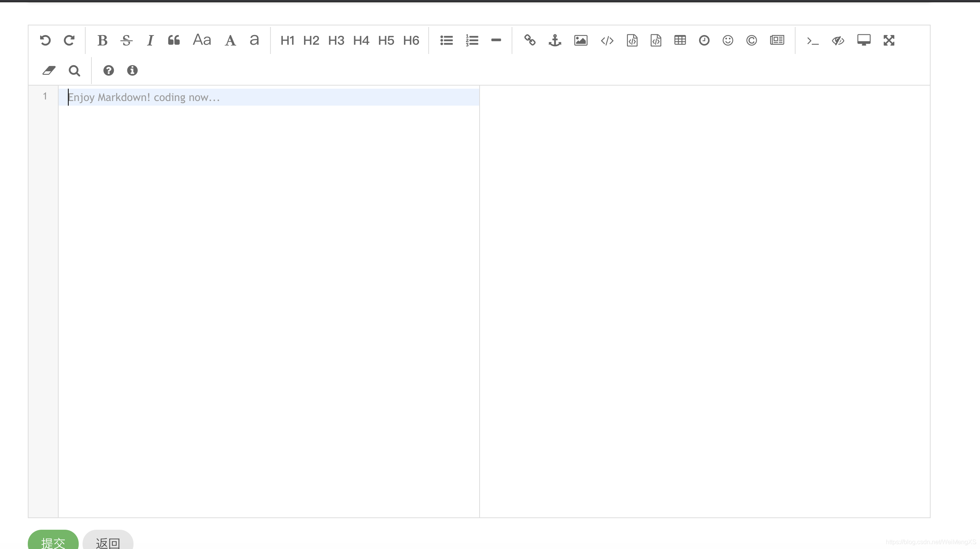This screenshot has height=549, width=980.
Task: Click the green 提交 submit button
Action: click(x=53, y=541)
